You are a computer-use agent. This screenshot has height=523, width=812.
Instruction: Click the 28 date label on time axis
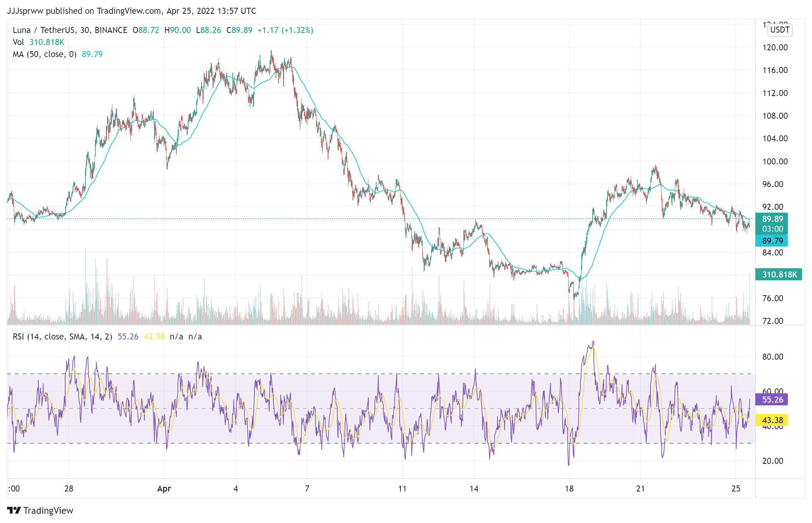click(x=69, y=489)
